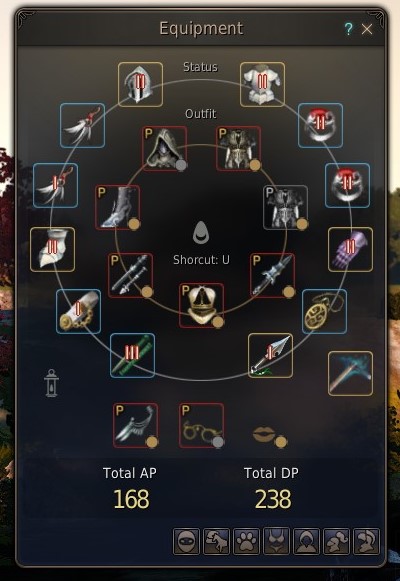Viewport: 400px width, 581px height.
Task: Click the purple gloves equipment slot
Action: 350,249
